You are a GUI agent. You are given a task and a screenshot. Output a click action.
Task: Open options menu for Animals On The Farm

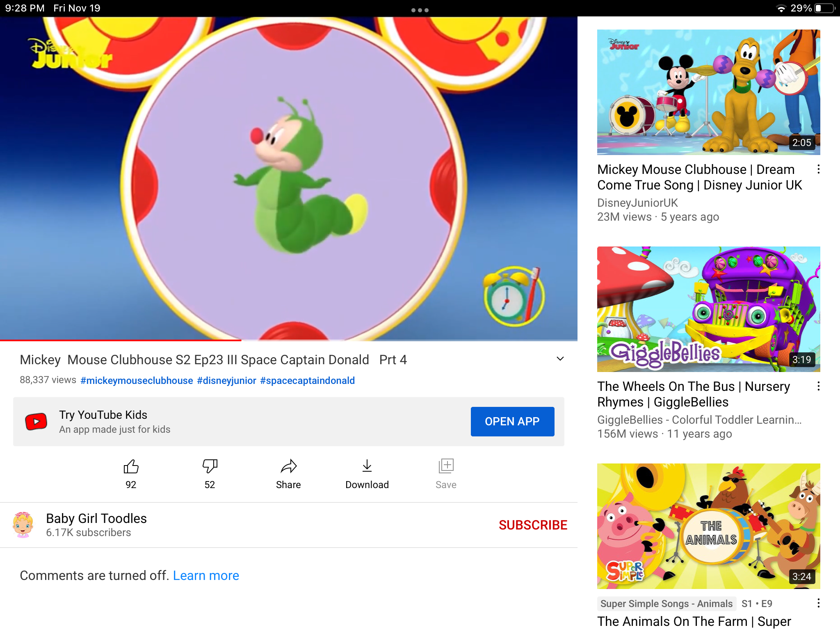point(818,603)
